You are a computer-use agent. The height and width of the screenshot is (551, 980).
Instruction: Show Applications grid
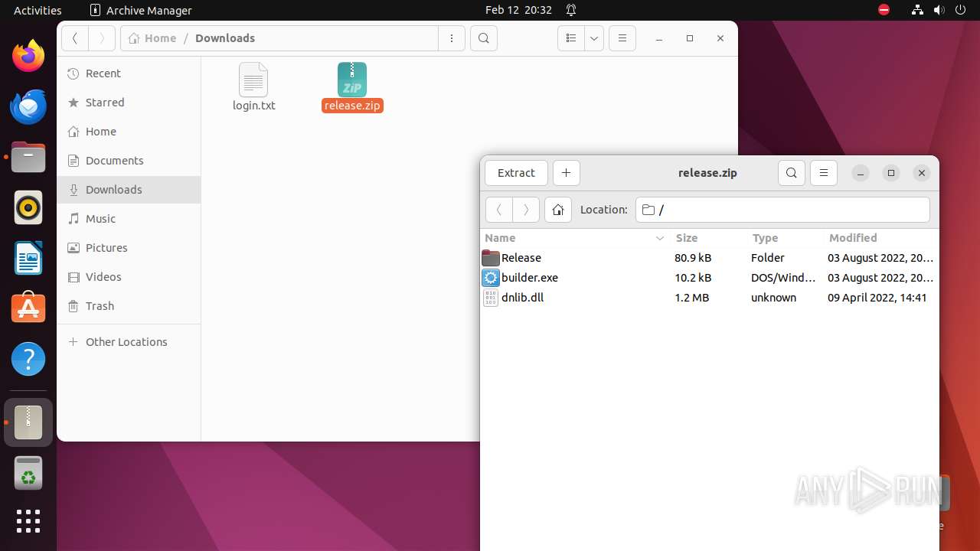[28, 521]
